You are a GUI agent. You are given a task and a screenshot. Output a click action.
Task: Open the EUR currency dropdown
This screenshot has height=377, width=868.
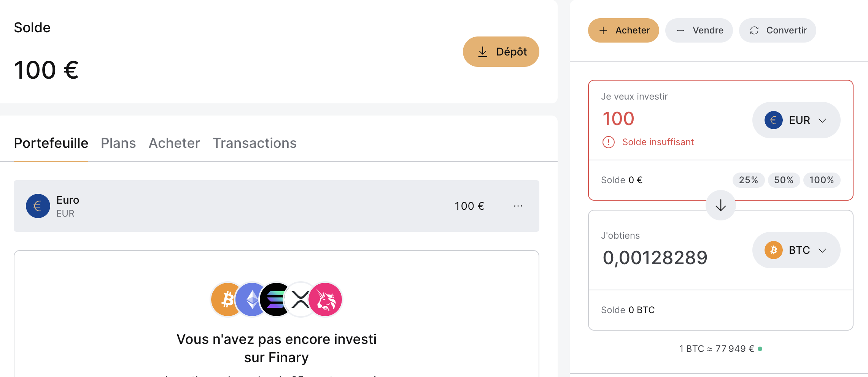point(796,120)
